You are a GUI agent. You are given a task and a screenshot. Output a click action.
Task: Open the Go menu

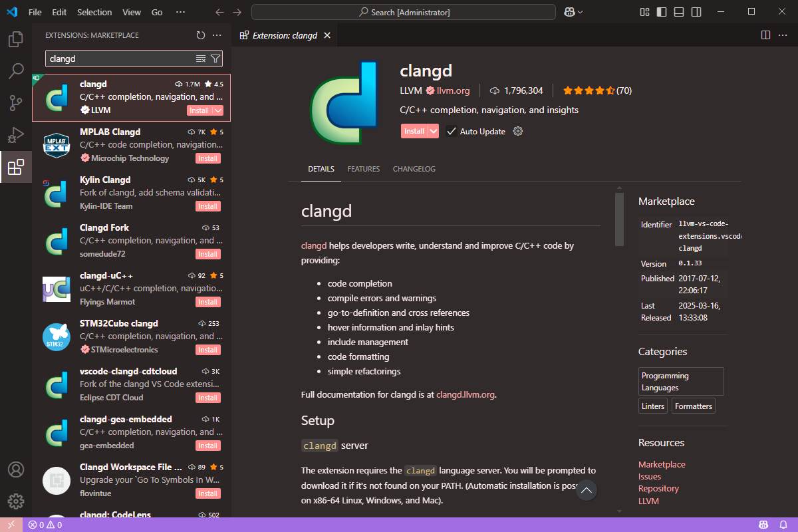pos(157,12)
